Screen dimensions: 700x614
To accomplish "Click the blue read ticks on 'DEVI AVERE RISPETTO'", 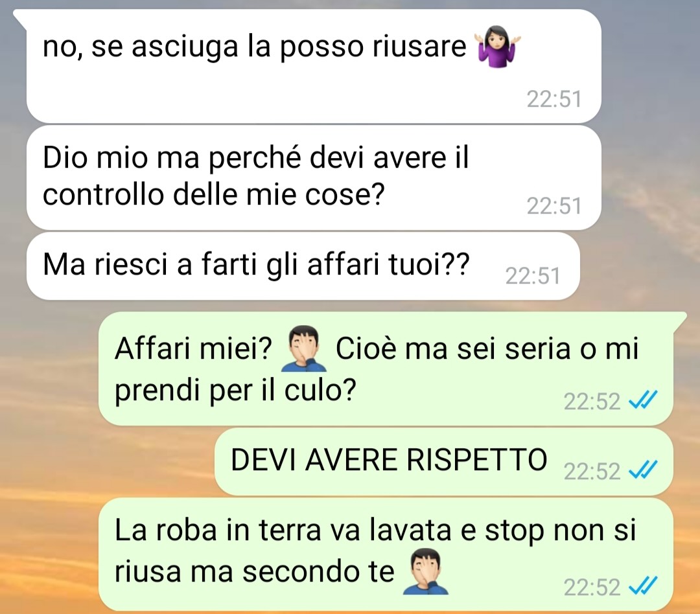I will click(x=642, y=470).
